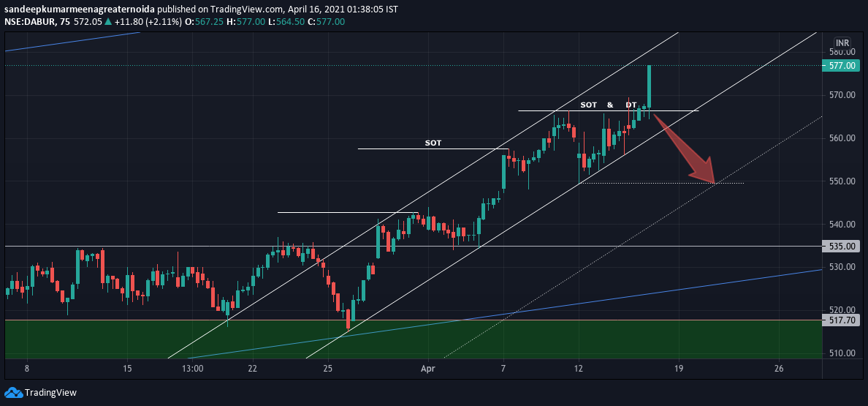
Task: Click the 'SOT & DT' annotation label
Action: pos(608,105)
